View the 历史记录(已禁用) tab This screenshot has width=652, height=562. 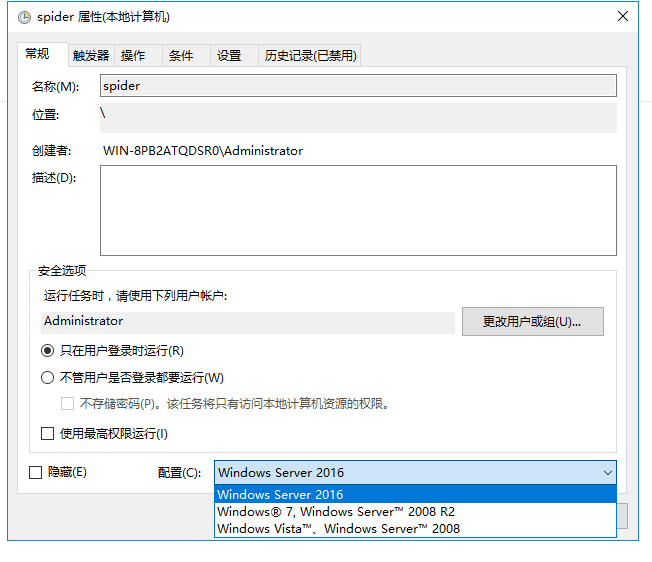click(x=310, y=56)
